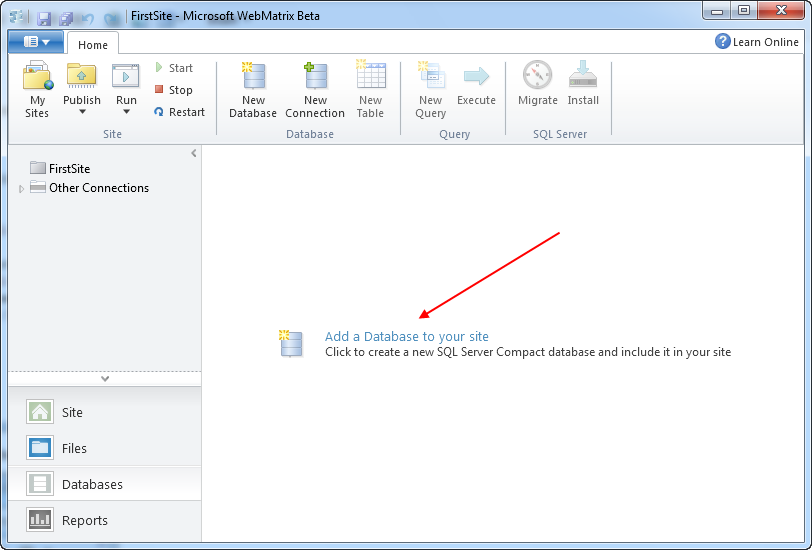Open the Publish dropdown arrow

click(82, 112)
